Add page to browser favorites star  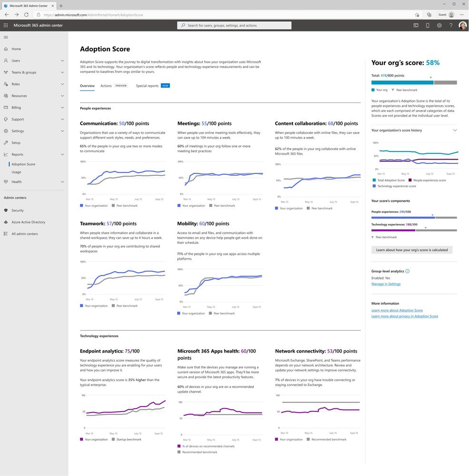417,15
